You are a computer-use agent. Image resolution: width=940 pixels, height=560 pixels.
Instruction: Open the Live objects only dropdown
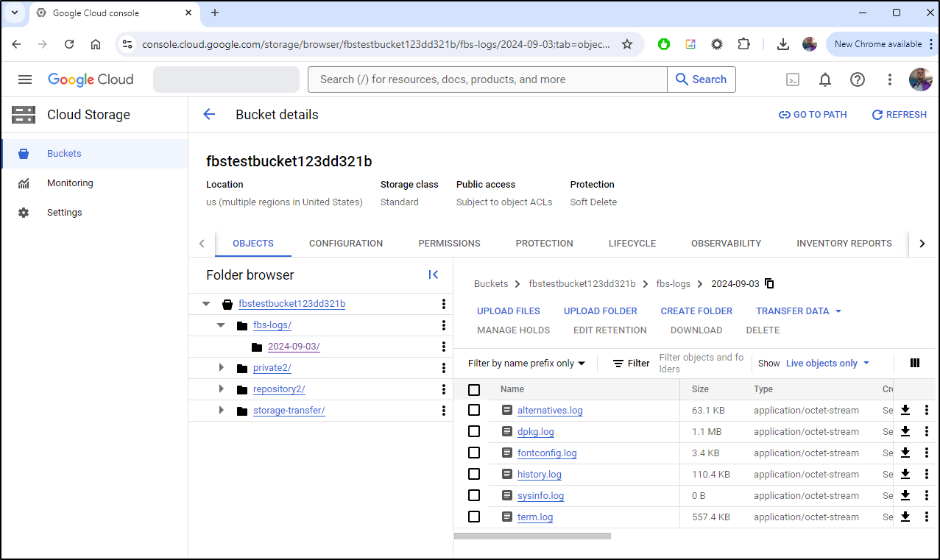click(x=828, y=364)
